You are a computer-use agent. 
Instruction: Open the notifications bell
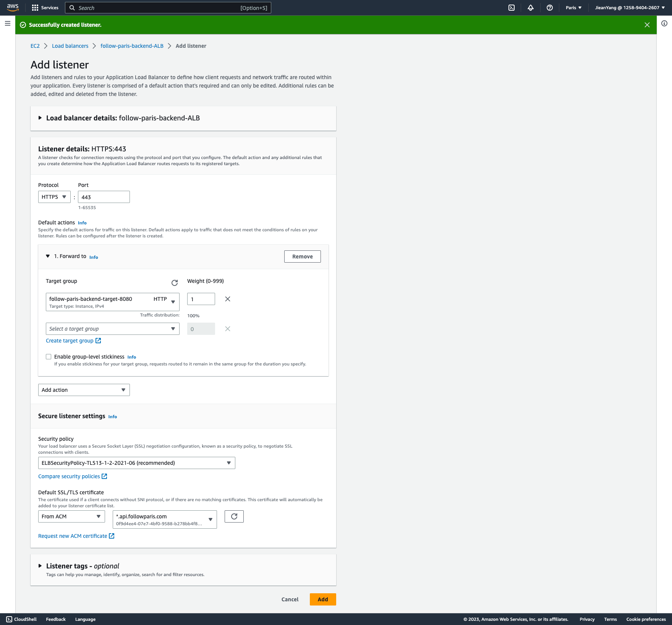(531, 8)
